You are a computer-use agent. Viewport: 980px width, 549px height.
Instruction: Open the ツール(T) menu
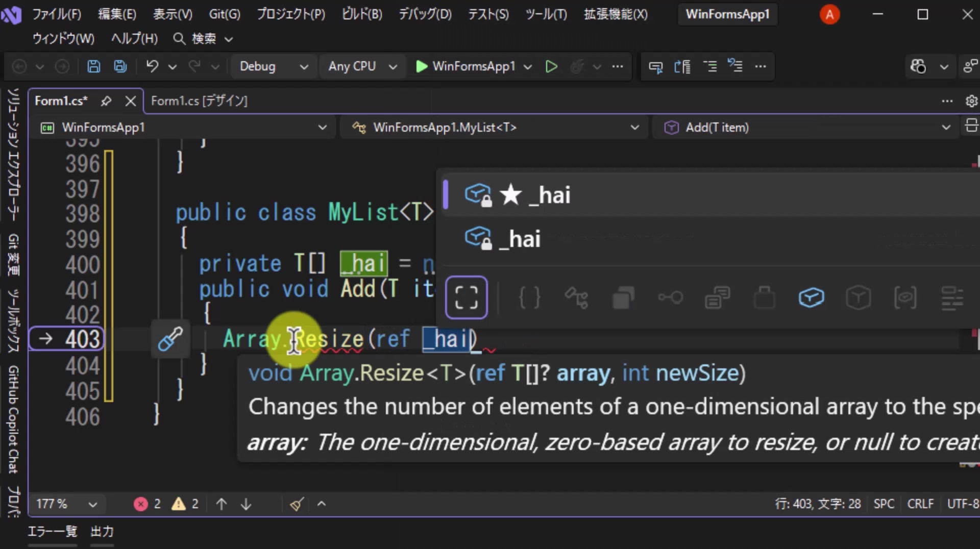coord(547,14)
